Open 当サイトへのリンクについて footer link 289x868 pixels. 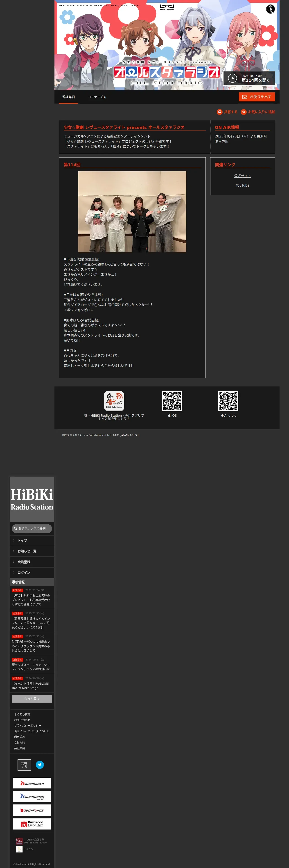(x=32, y=731)
